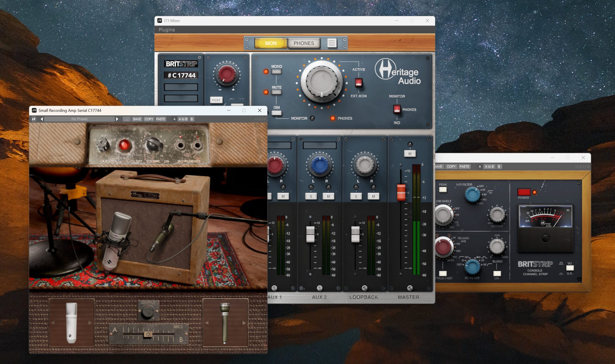
Task: Toggle the Britstrip POWER button
Action: 524,192
